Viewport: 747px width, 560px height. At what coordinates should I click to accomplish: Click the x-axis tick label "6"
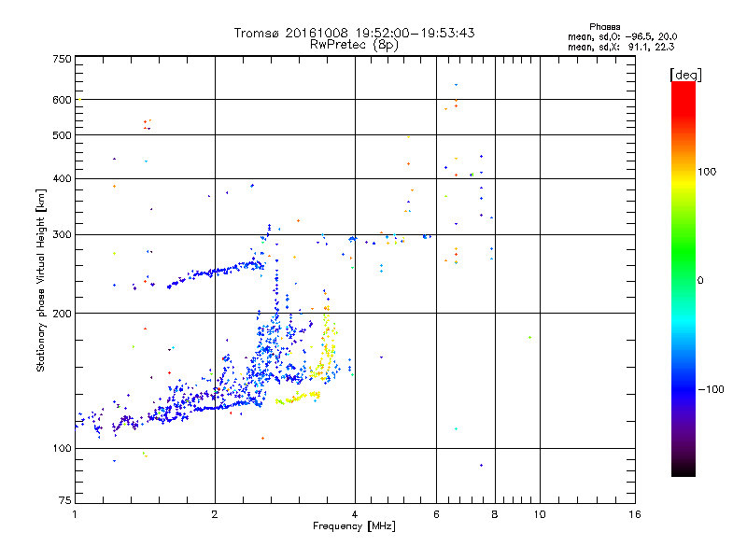436,514
